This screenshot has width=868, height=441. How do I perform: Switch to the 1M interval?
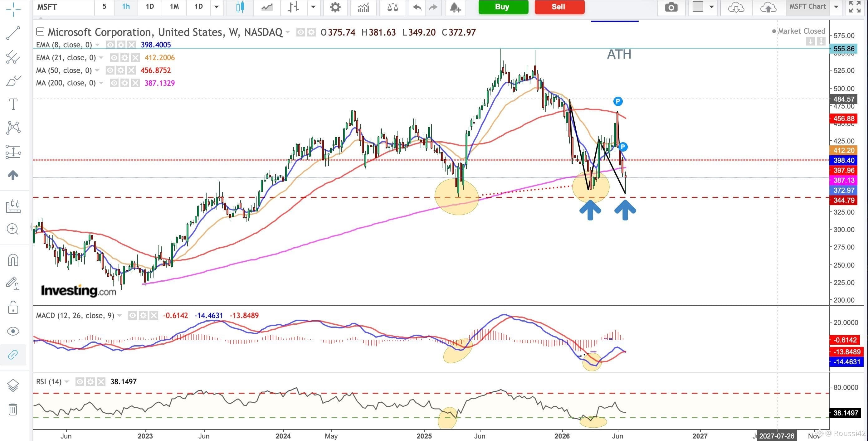tap(174, 7)
